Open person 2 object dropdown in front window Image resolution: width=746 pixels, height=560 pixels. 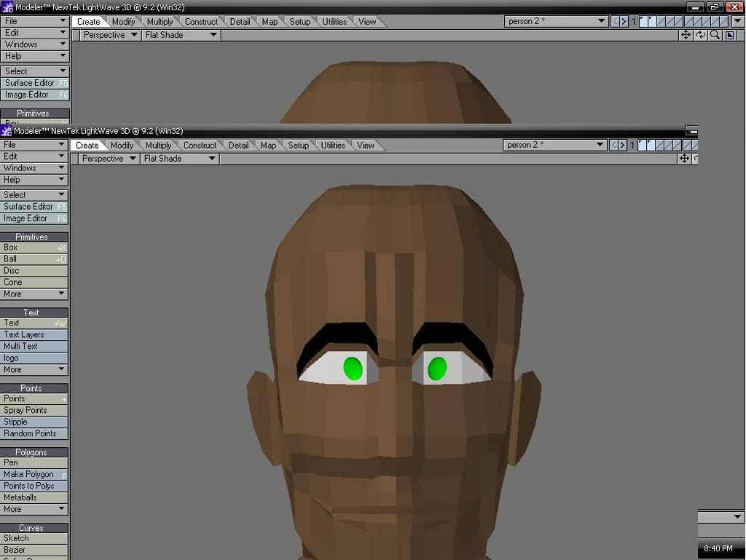pos(554,145)
